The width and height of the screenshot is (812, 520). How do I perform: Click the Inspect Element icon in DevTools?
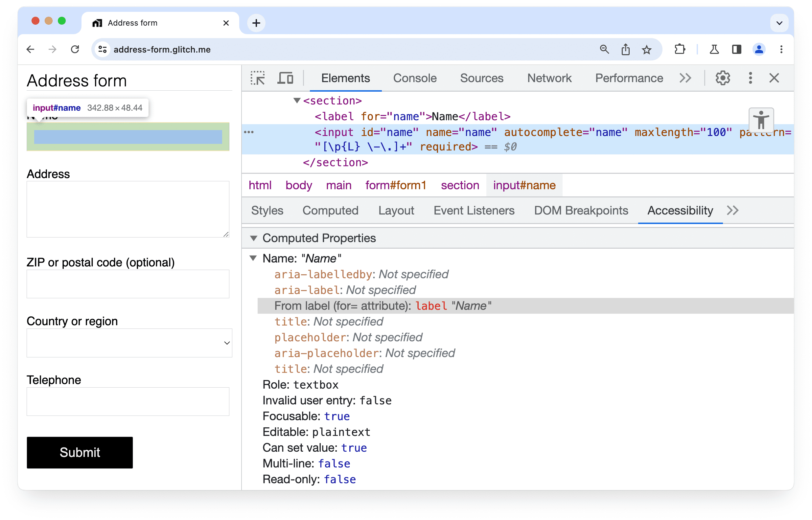pyautogui.click(x=258, y=78)
